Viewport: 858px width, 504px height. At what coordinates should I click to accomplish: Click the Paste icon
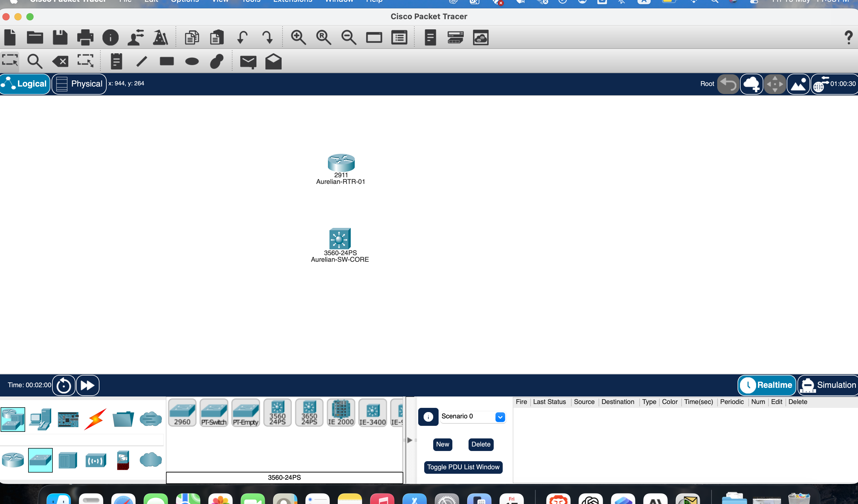[217, 37]
